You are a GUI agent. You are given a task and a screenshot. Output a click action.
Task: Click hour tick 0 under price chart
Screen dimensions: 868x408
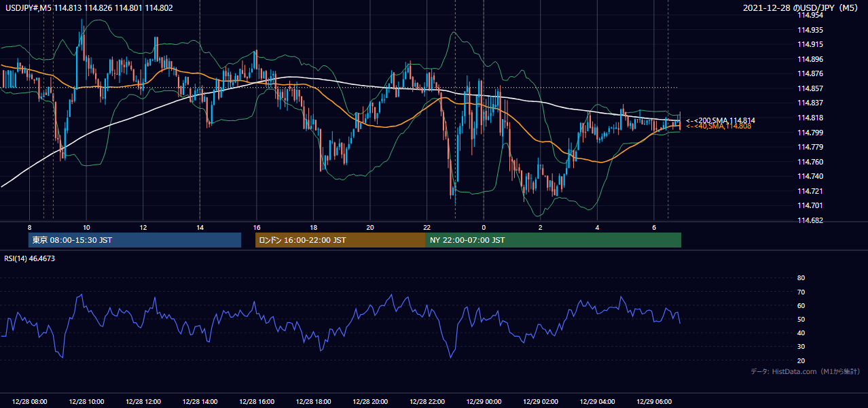[484, 227]
